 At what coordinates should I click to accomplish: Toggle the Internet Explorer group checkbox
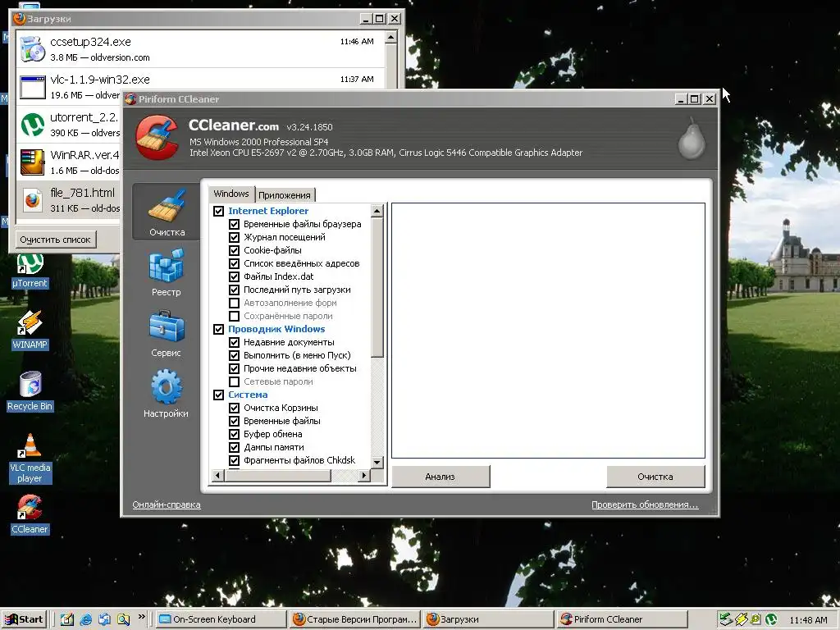(218, 211)
